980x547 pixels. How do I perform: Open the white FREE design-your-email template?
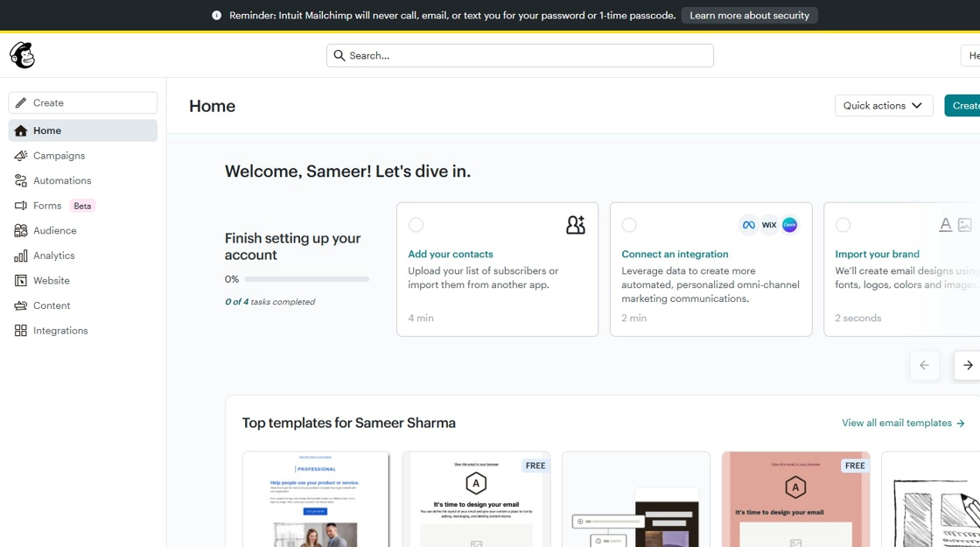(476, 500)
